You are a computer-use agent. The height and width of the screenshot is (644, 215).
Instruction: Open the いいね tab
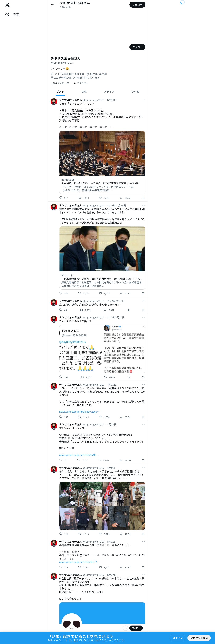click(135, 92)
